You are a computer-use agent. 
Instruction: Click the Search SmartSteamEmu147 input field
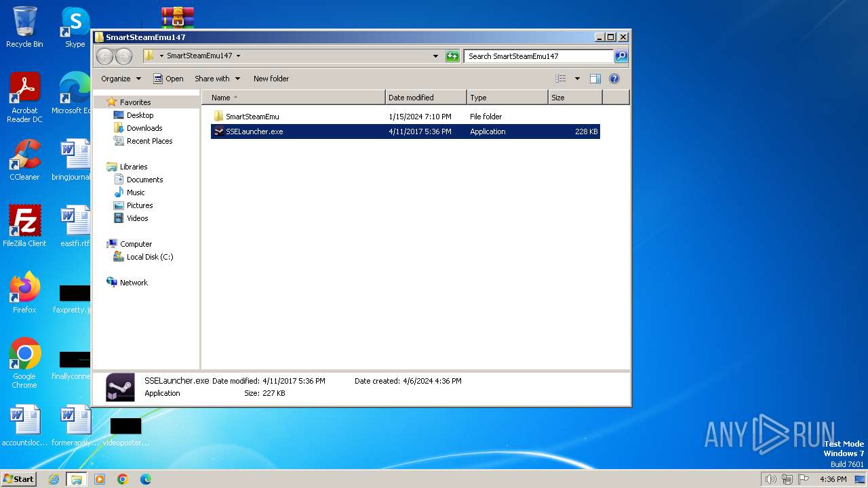(x=539, y=56)
